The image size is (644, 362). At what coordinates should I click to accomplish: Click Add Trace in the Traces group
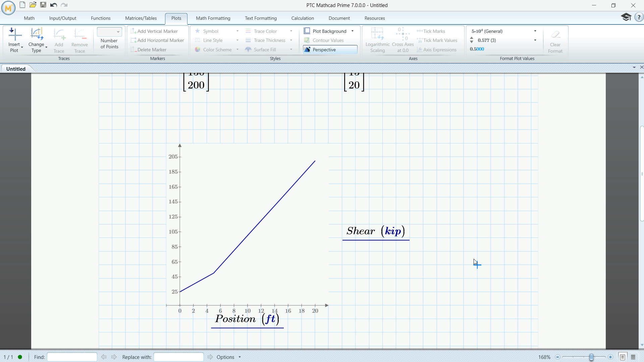(59, 41)
